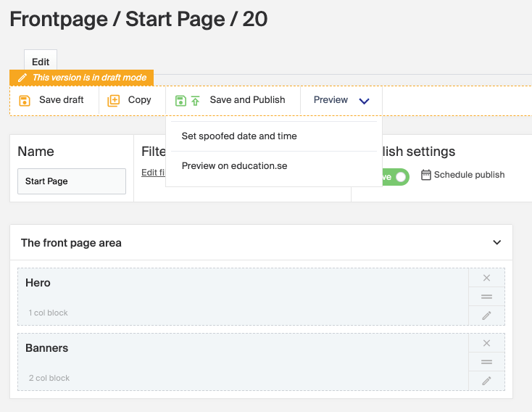Choose Preview on education.se option

234,166
